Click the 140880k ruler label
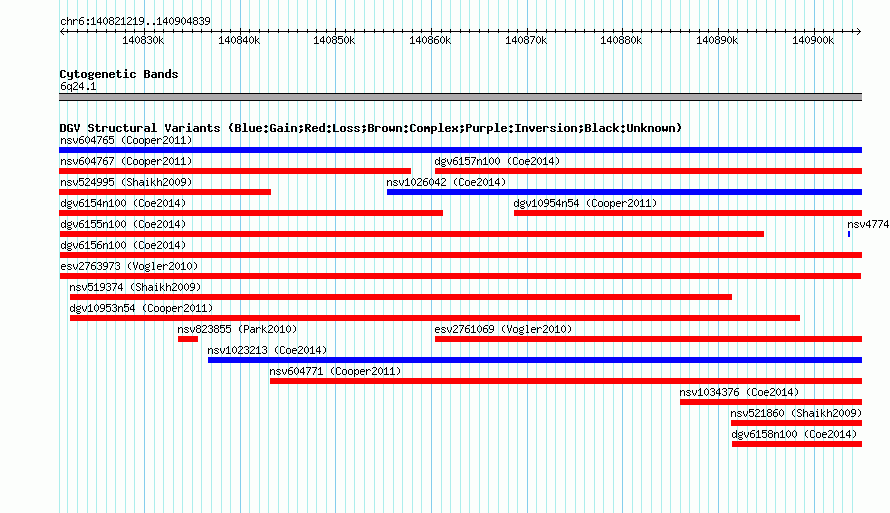Image resolution: width=890 pixels, height=513 pixels. (622, 40)
